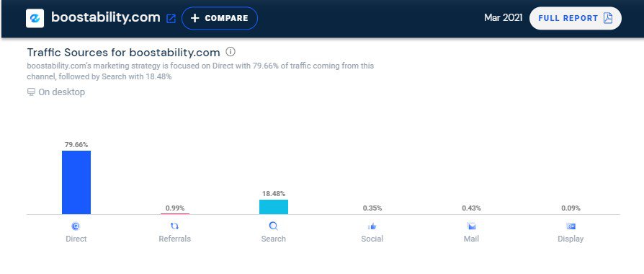
Task: Select the red Referrals 0.99% bar
Action: [x=174, y=213]
